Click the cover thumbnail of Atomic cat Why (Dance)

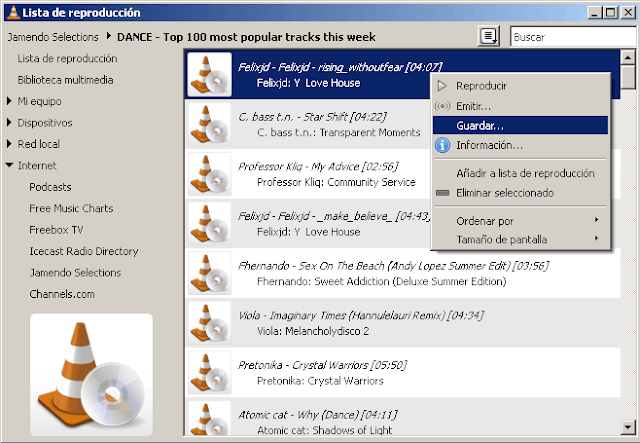coord(209,418)
